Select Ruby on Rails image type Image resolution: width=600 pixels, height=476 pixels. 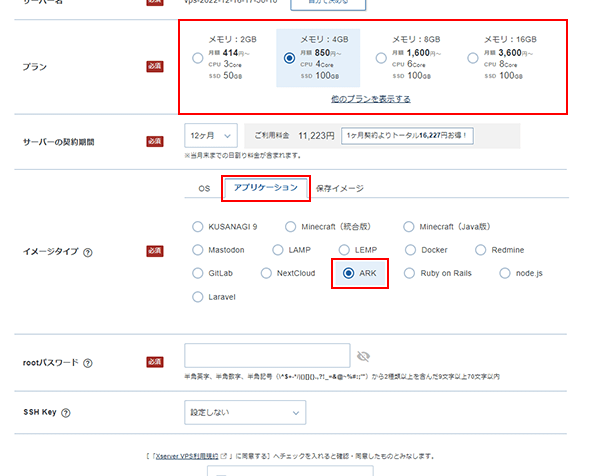[x=409, y=273]
